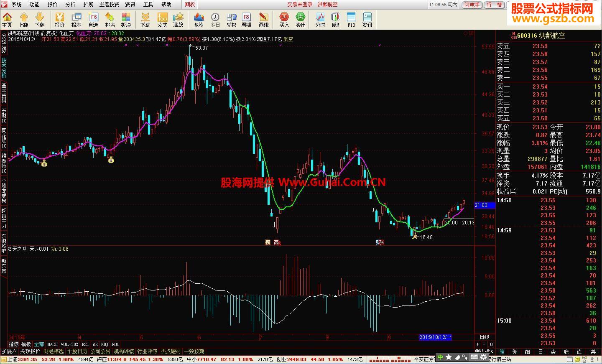Switch to 多股 multi-stock view icon

point(199,19)
